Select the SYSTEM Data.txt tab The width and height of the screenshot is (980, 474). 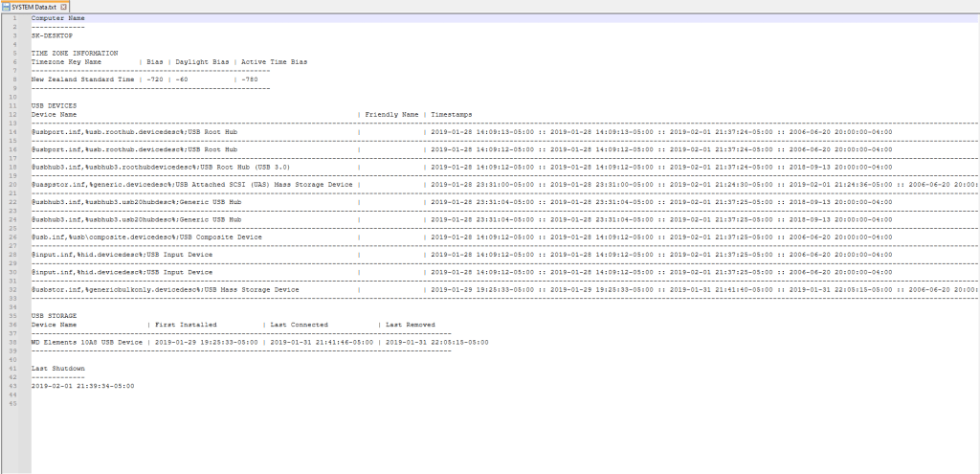(x=41, y=6)
